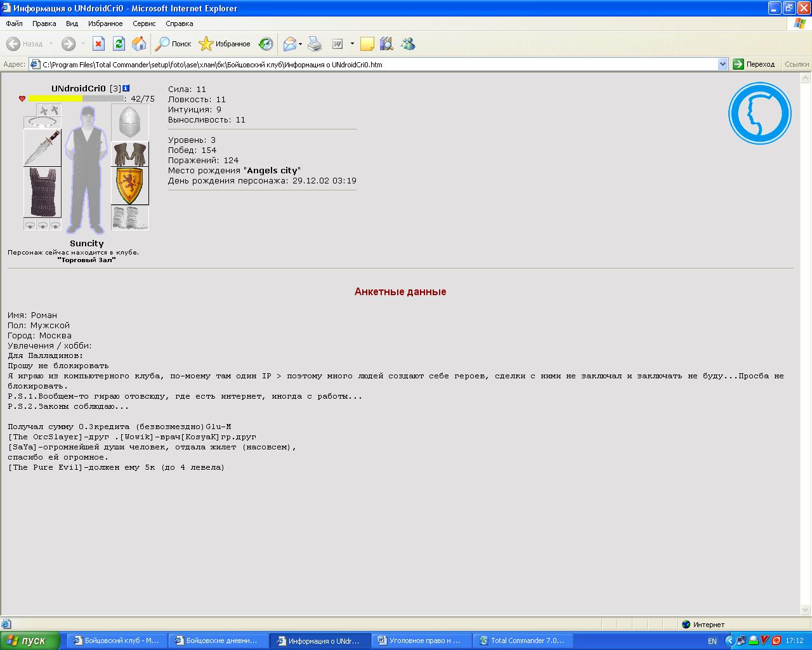Viewport: 812px width, 650px height.
Task: Edit page with Word icon
Action: (337, 44)
